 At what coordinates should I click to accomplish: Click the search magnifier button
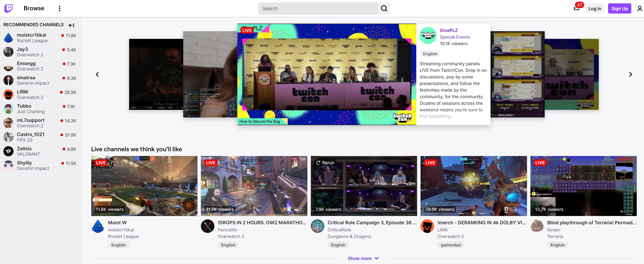point(384,8)
